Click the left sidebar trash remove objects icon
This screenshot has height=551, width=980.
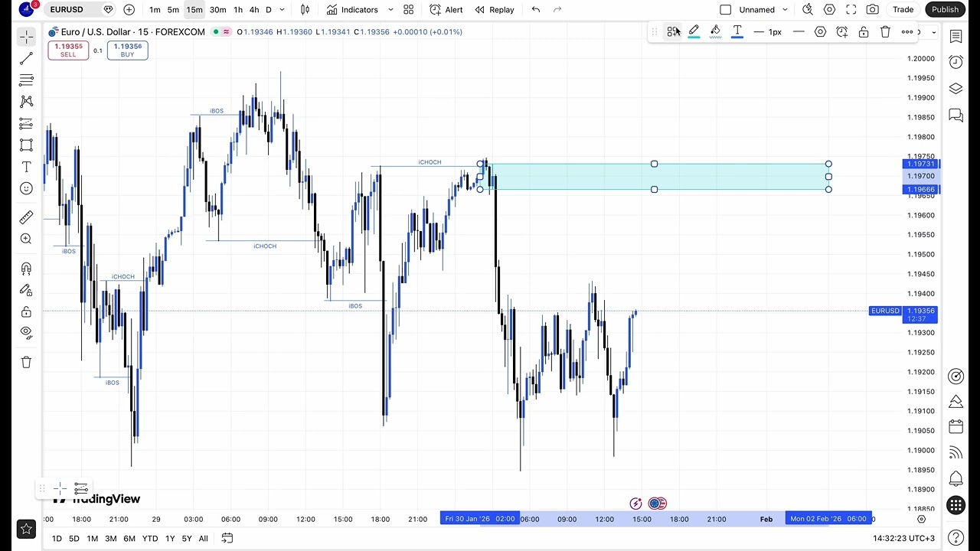pos(26,362)
